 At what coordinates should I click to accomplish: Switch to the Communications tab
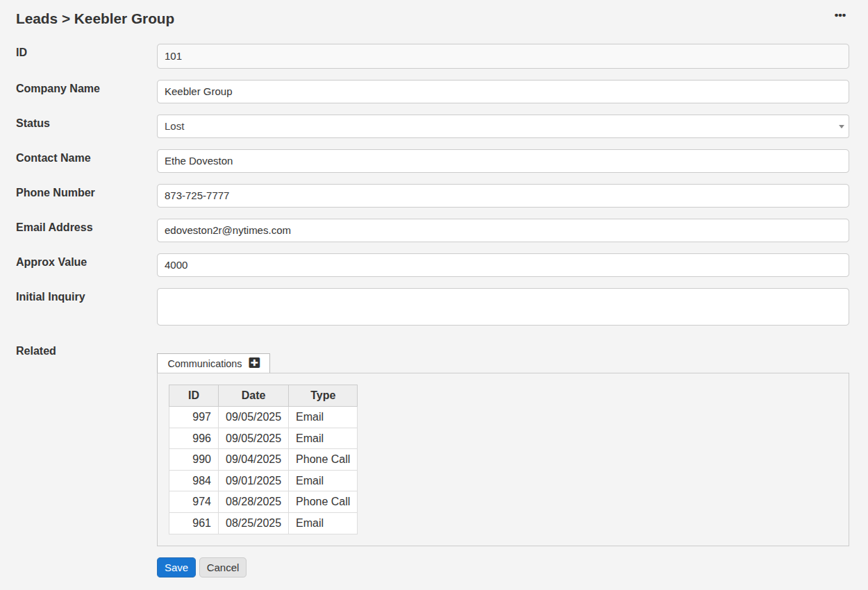[x=205, y=364]
